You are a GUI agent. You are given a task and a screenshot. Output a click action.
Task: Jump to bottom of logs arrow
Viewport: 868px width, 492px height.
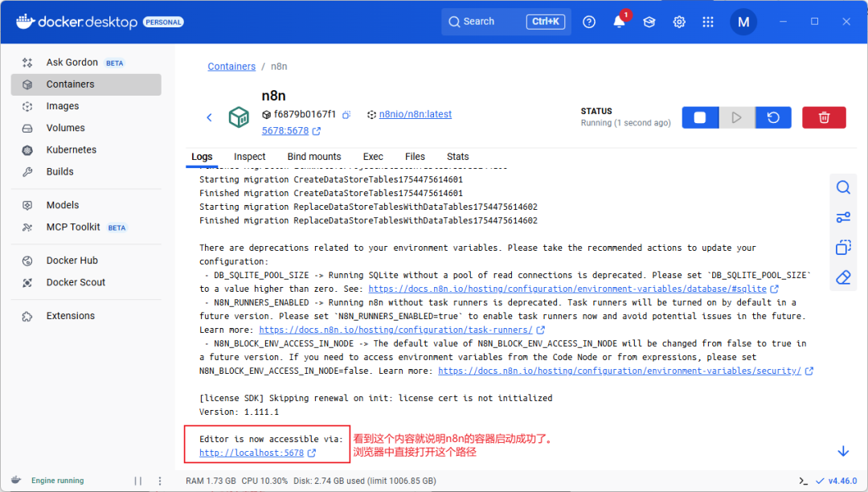842,452
